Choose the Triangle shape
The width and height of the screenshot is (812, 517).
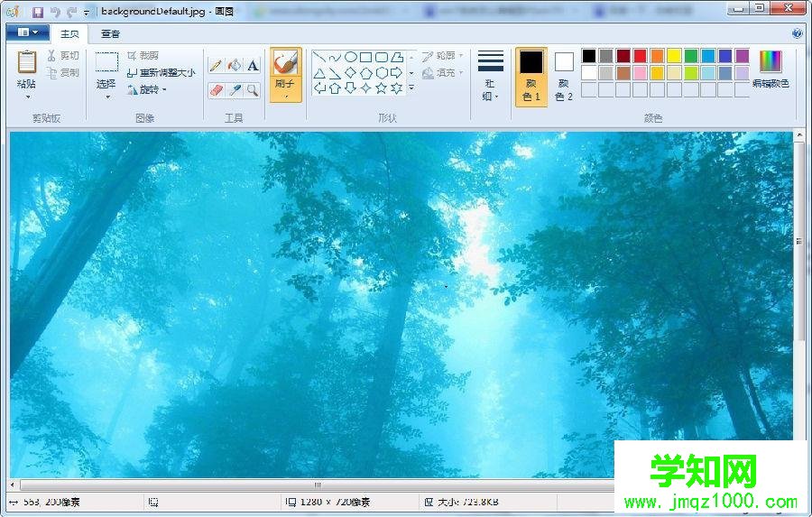coord(319,73)
